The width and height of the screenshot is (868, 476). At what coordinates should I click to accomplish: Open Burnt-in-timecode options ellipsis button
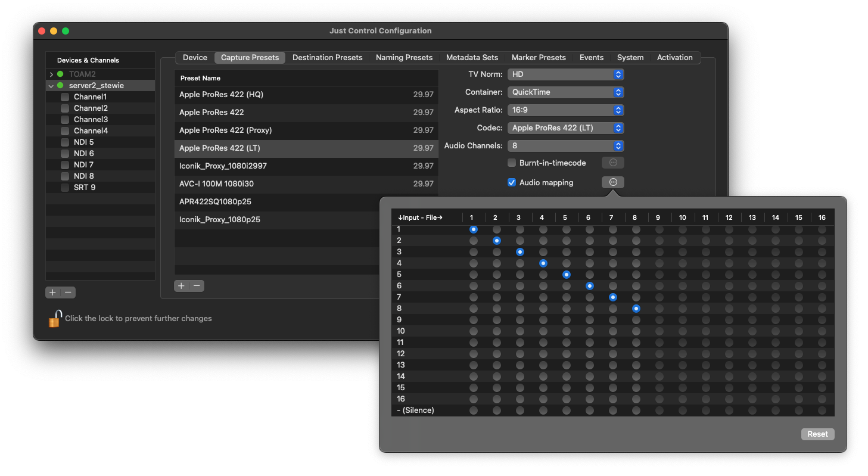coord(613,163)
